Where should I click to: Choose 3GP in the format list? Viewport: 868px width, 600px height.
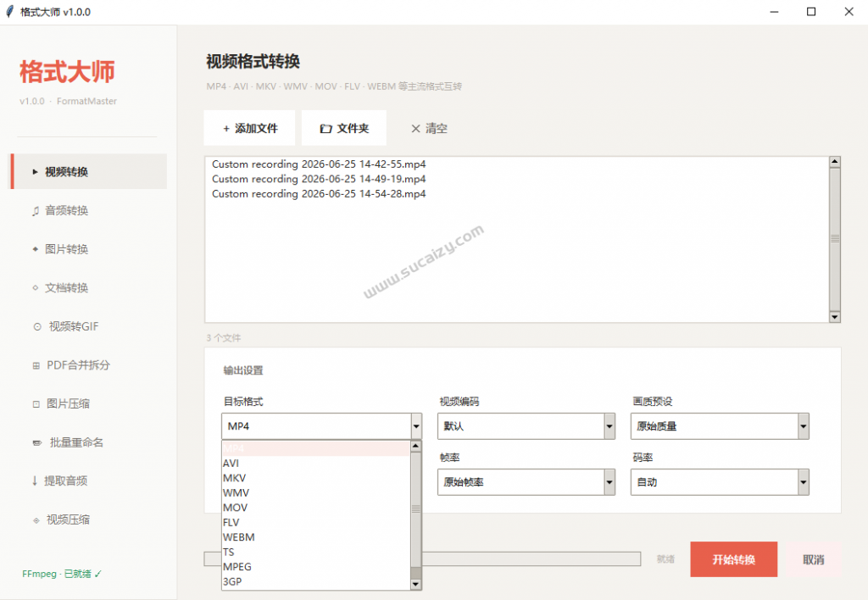coord(316,581)
